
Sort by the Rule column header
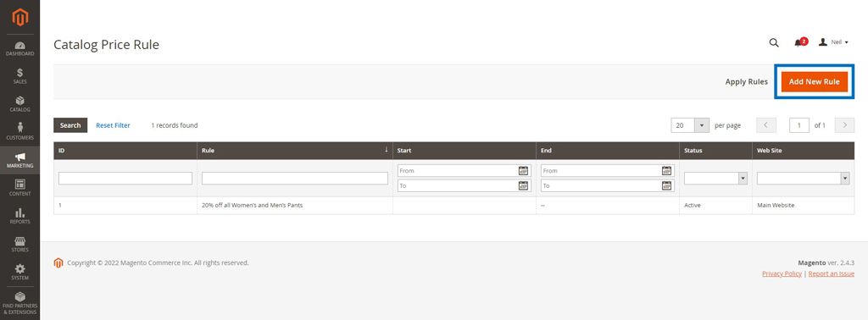(294, 151)
